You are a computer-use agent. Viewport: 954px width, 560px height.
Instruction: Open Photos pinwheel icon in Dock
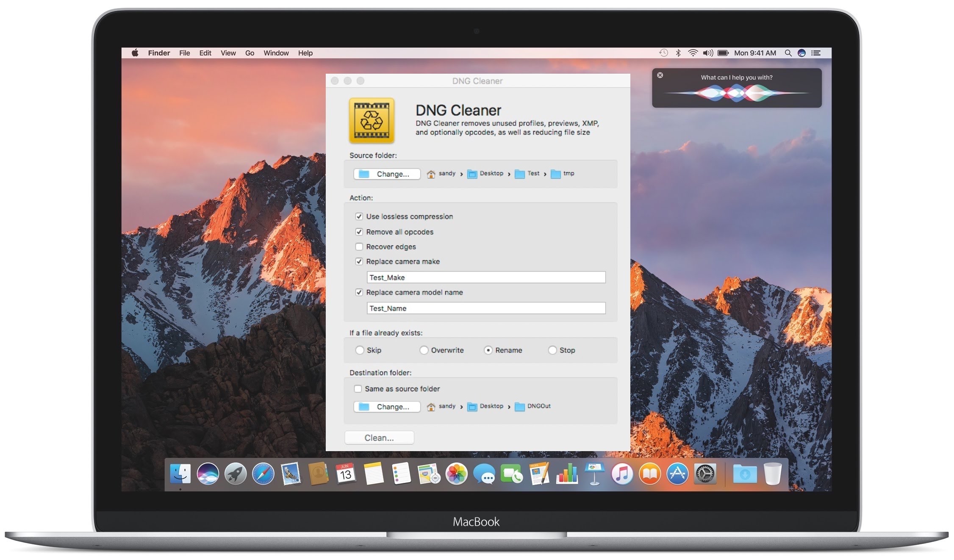pos(457,474)
